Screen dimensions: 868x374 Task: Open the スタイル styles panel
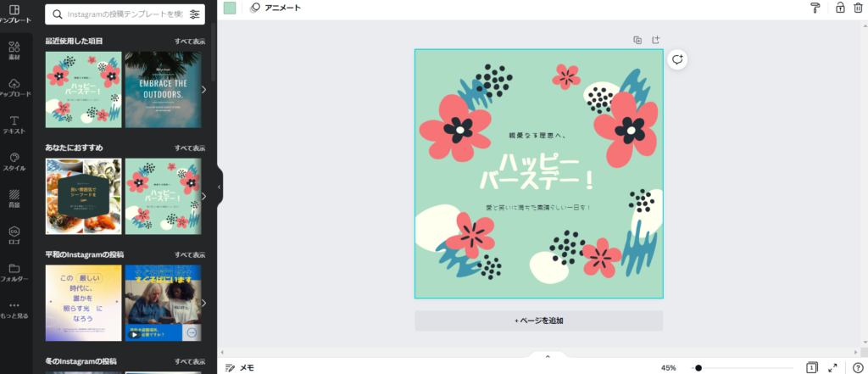(x=14, y=162)
